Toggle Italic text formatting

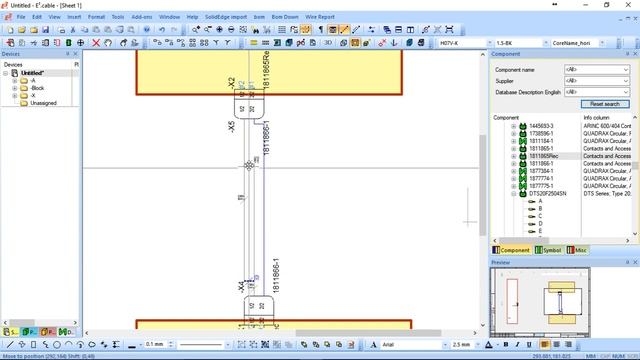pos(517,345)
